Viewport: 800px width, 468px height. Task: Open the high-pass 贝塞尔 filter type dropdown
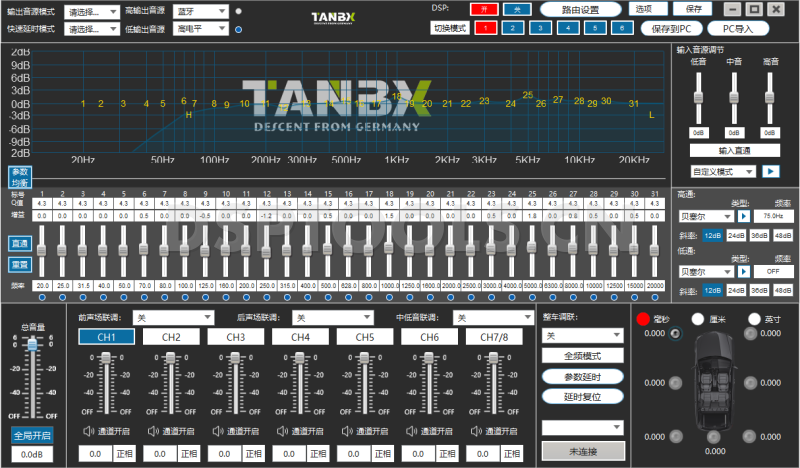pyautogui.click(x=706, y=216)
